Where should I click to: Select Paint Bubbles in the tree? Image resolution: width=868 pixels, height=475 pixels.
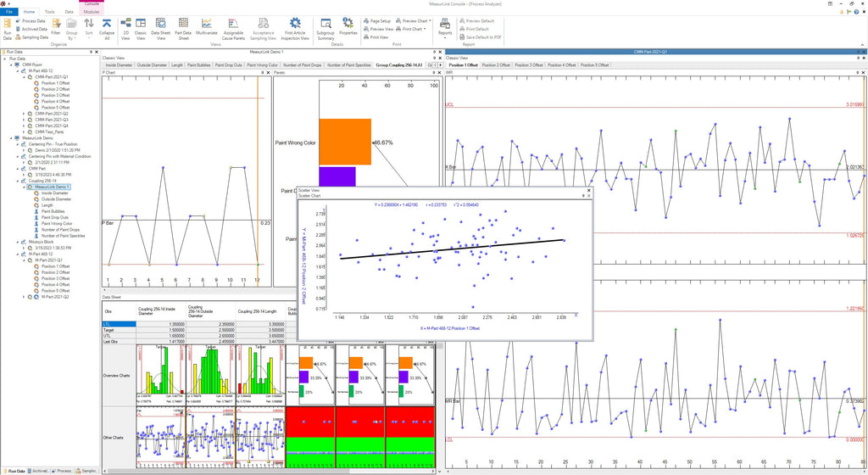click(x=53, y=211)
